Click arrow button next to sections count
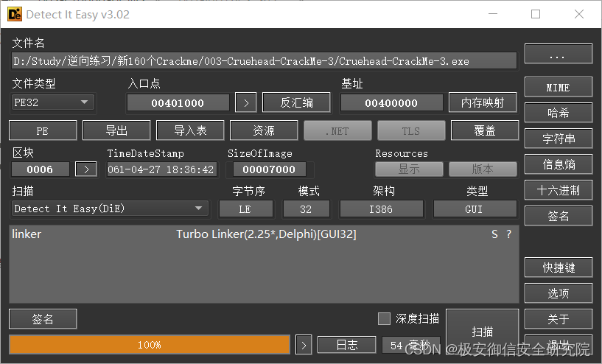Viewport: 602px width, 364px height. pyautogui.click(x=86, y=169)
